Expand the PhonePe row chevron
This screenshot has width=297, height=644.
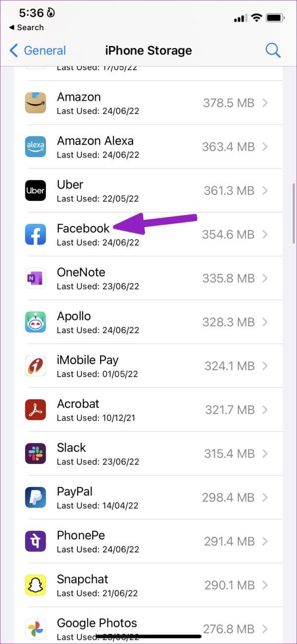click(x=265, y=541)
